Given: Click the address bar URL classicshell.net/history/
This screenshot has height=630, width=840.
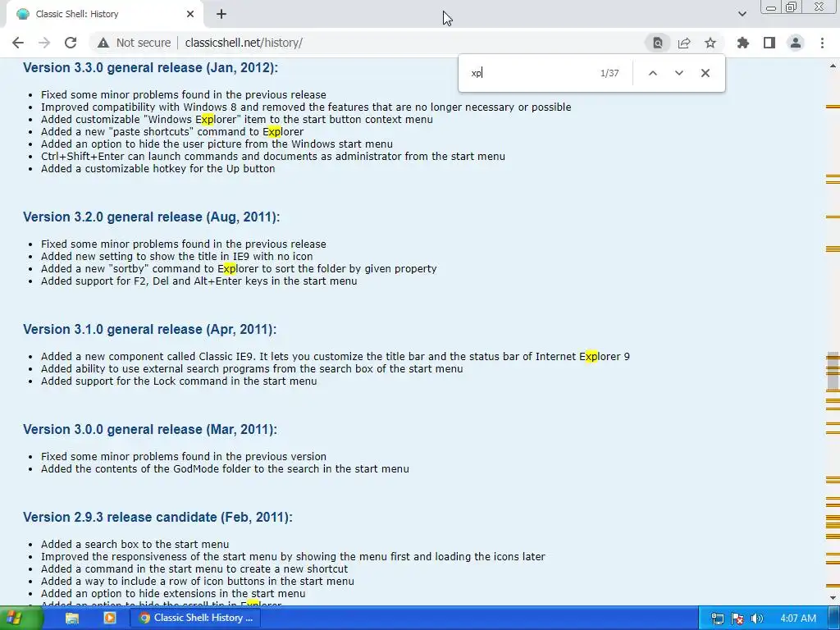Looking at the screenshot, I should (244, 43).
